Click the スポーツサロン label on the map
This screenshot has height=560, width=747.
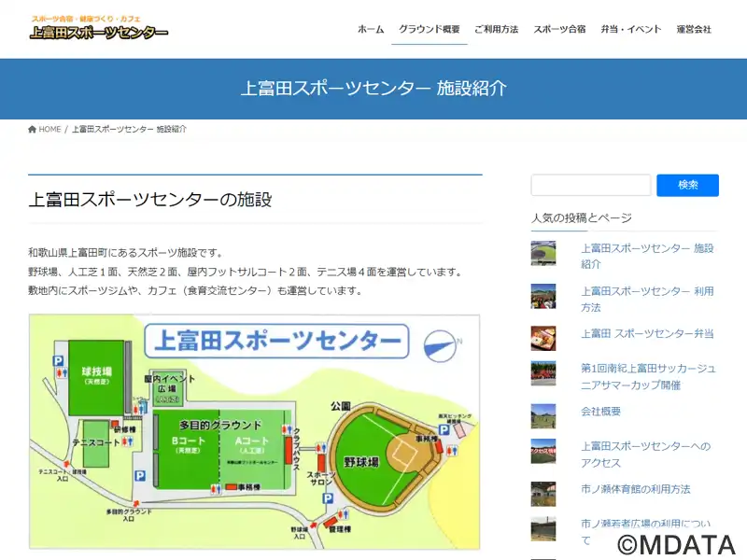coord(320,478)
